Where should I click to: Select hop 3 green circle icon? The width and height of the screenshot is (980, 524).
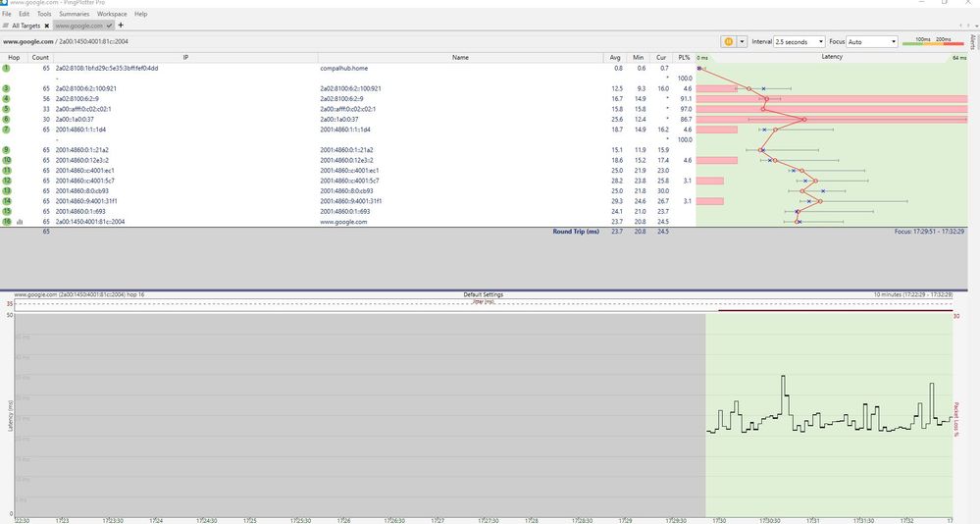(6, 88)
